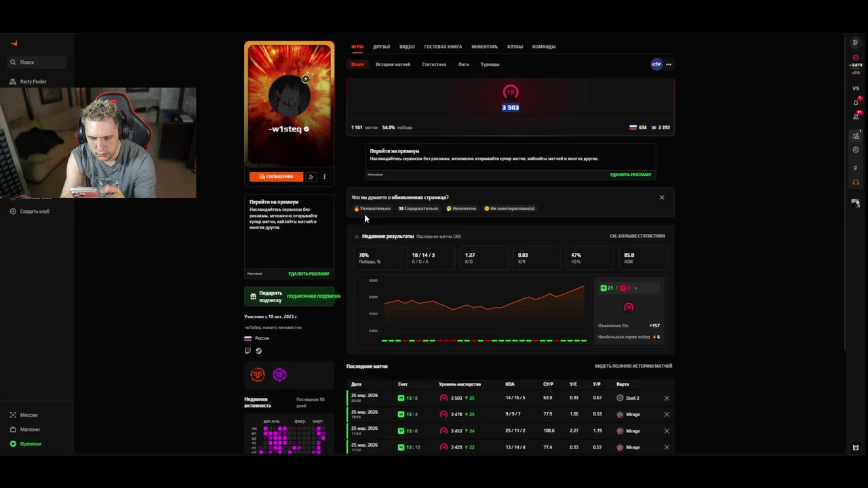Viewport: 868px width, 488px height.
Task: Click the 70% Победы stat card
Action: click(x=377, y=258)
